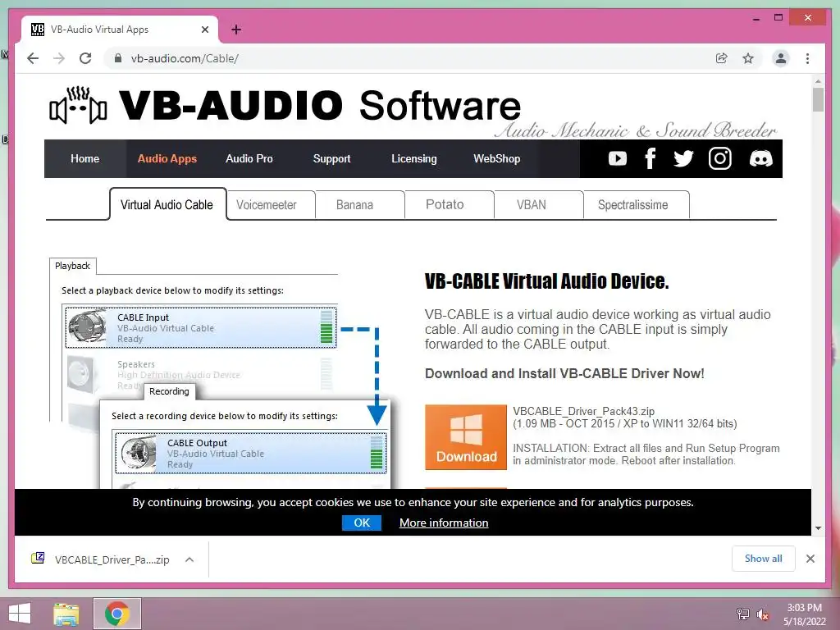This screenshot has height=630, width=840.
Task: Switch to the Voicemeeter tab
Action: coord(271,204)
